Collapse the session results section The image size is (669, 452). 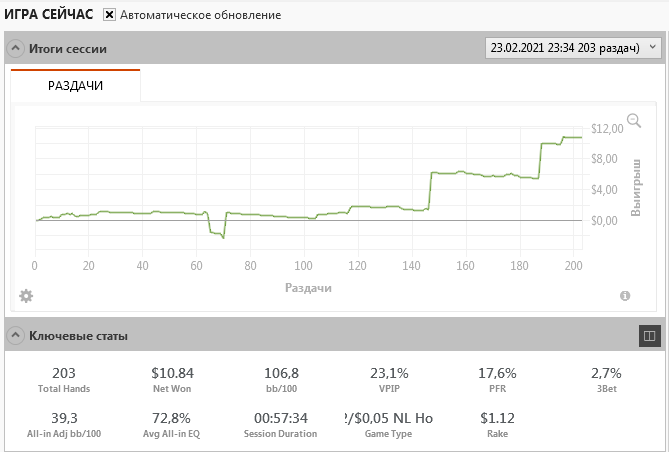[15, 48]
